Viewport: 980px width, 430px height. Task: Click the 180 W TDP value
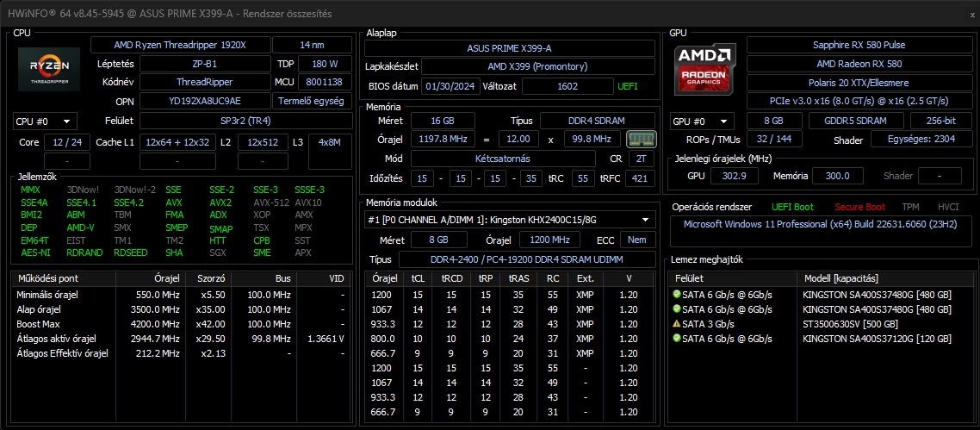325,64
